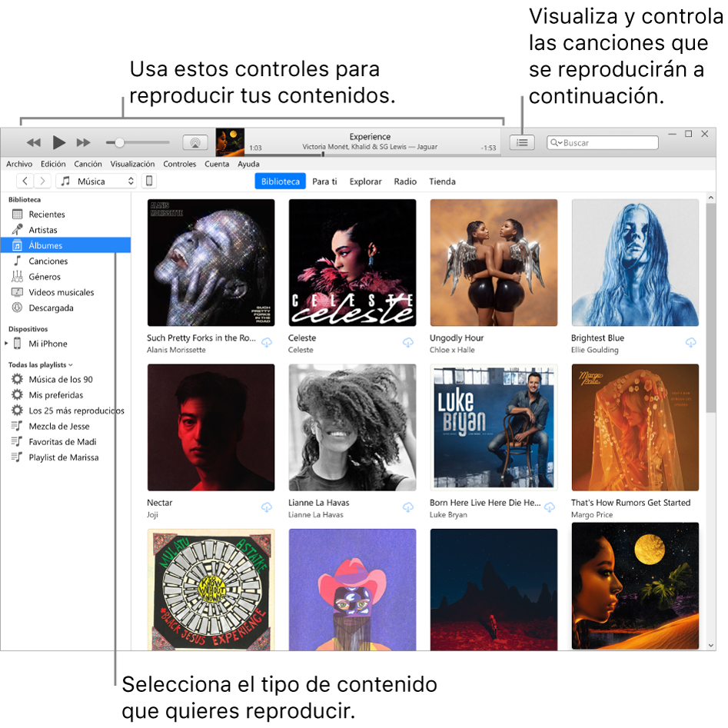Open the Cuenta menu

point(217,164)
